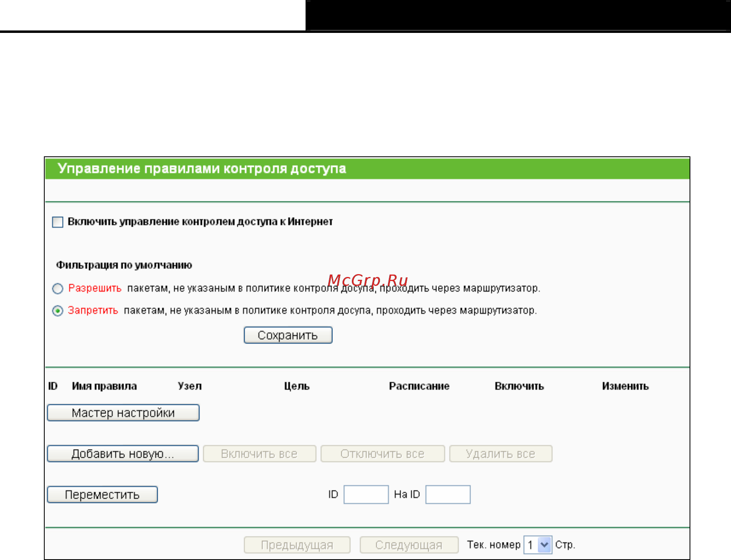Click the Сохранить button
The width and height of the screenshot is (731, 560).
(288, 335)
